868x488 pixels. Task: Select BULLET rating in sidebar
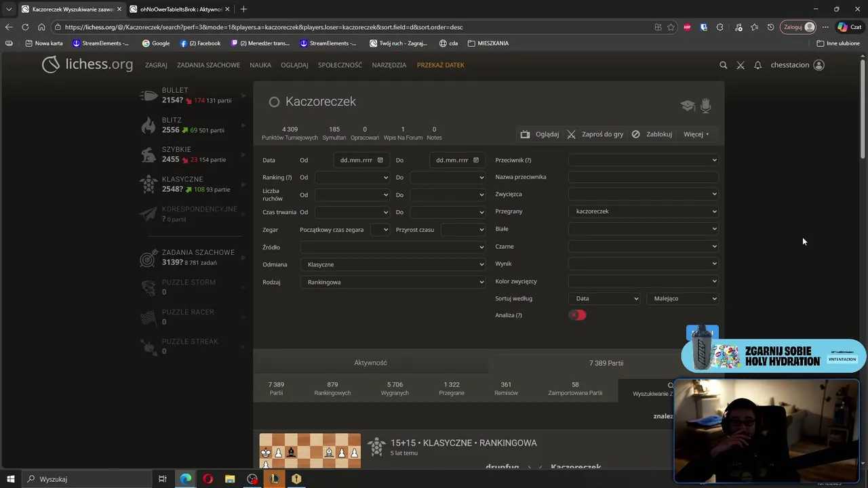193,96
